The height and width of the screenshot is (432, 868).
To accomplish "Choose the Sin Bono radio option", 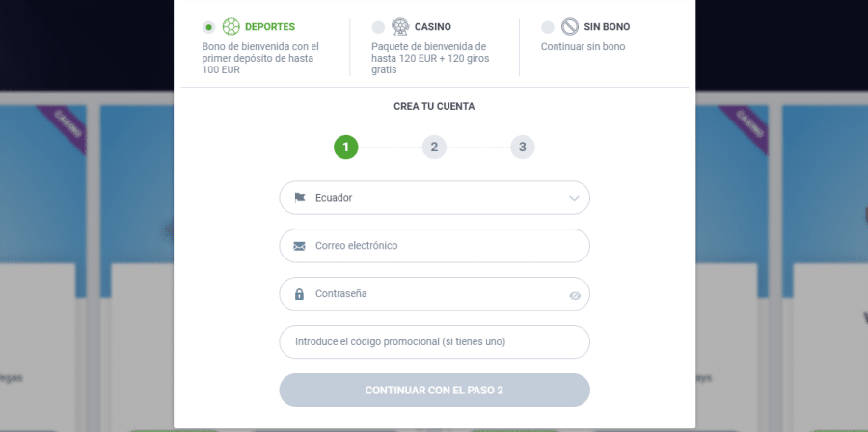I will coord(548,27).
